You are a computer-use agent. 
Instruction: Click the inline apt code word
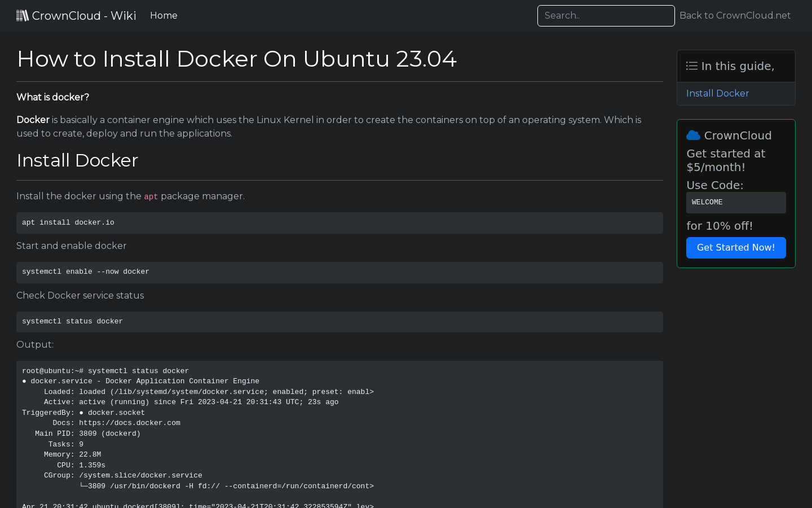click(x=151, y=197)
